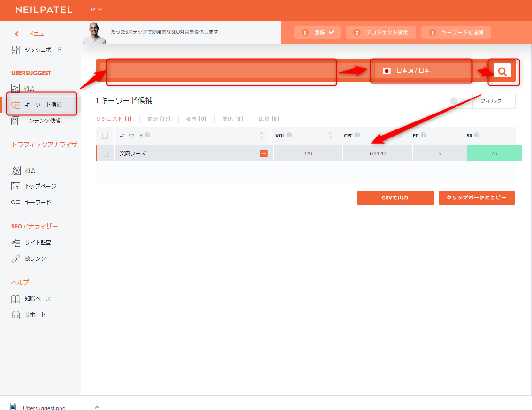Click the CPC value ¥184.42
532x410 pixels.
[378, 153]
